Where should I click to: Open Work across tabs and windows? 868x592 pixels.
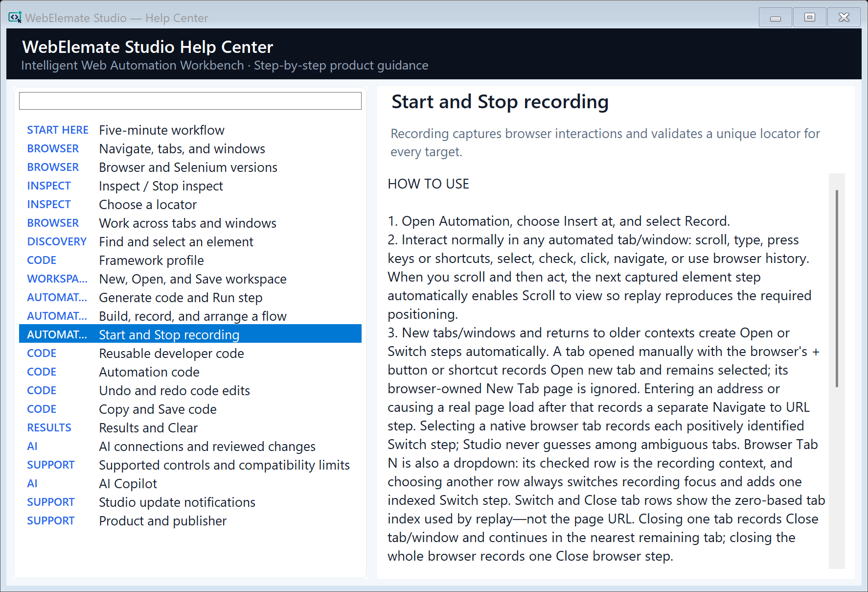point(190,223)
